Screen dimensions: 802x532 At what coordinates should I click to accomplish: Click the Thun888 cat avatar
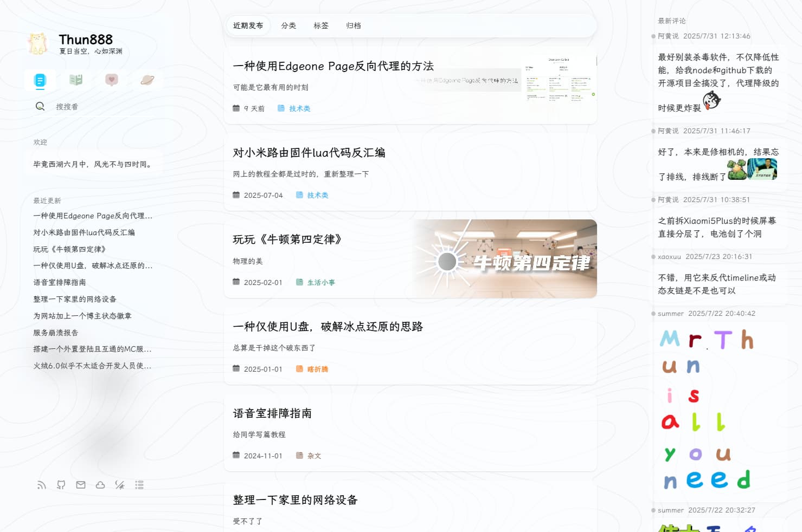(37, 44)
